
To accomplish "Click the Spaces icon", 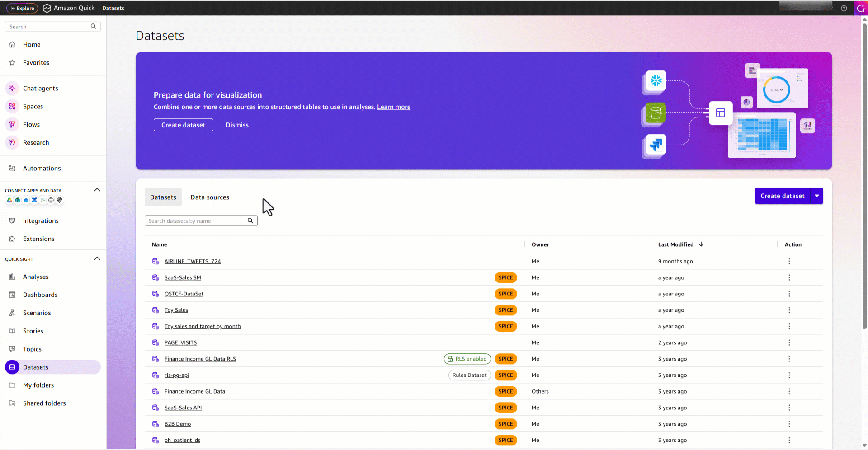I will pyautogui.click(x=12, y=107).
